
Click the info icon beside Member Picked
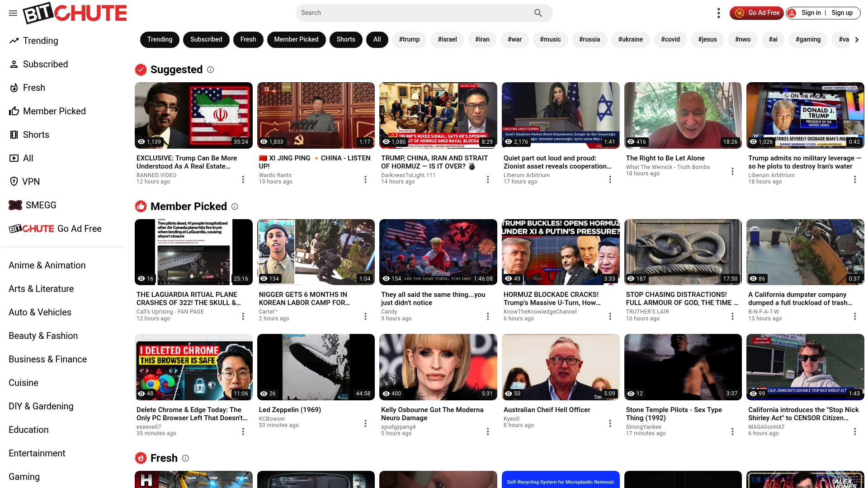click(x=235, y=206)
